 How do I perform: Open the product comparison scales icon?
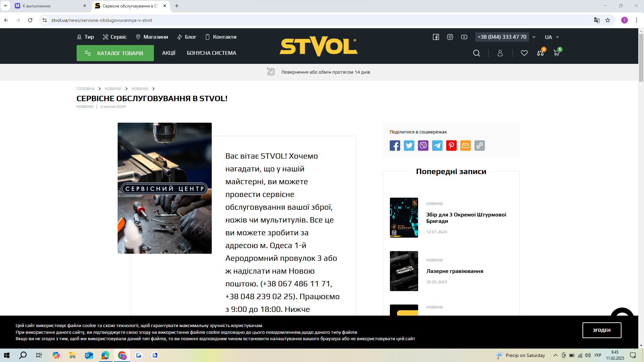click(x=540, y=53)
